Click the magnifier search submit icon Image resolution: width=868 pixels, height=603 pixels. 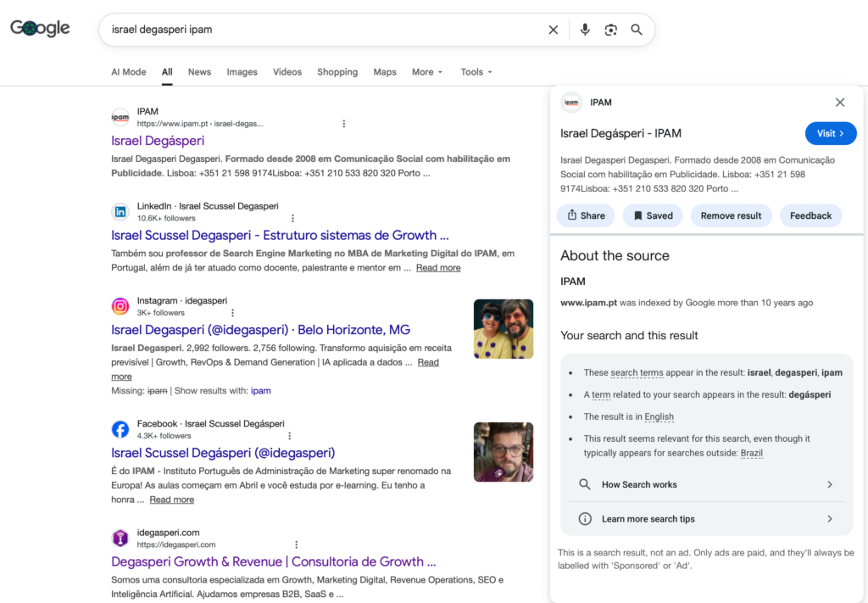pyautogui.click(x=637, y=30)
